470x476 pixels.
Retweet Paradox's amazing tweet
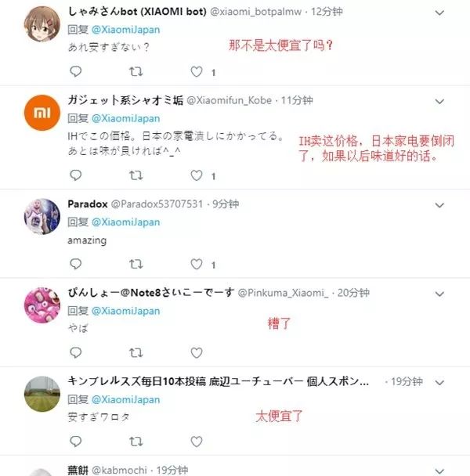136,264
